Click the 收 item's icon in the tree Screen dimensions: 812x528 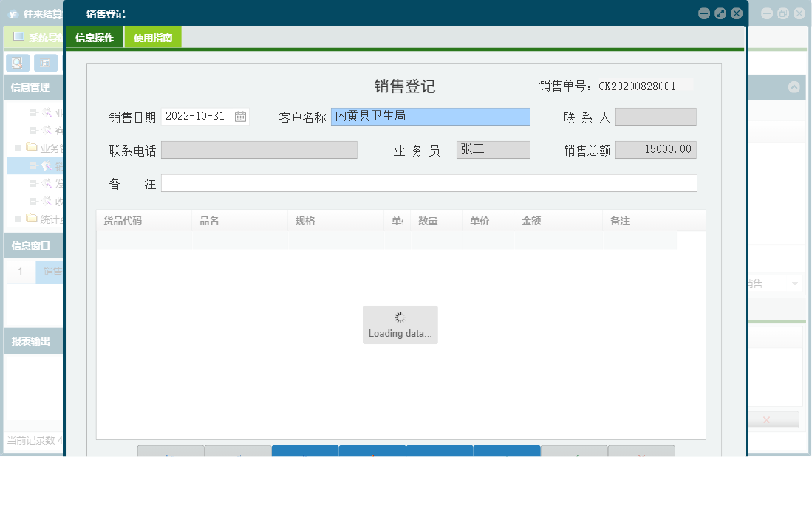(46, 200)
